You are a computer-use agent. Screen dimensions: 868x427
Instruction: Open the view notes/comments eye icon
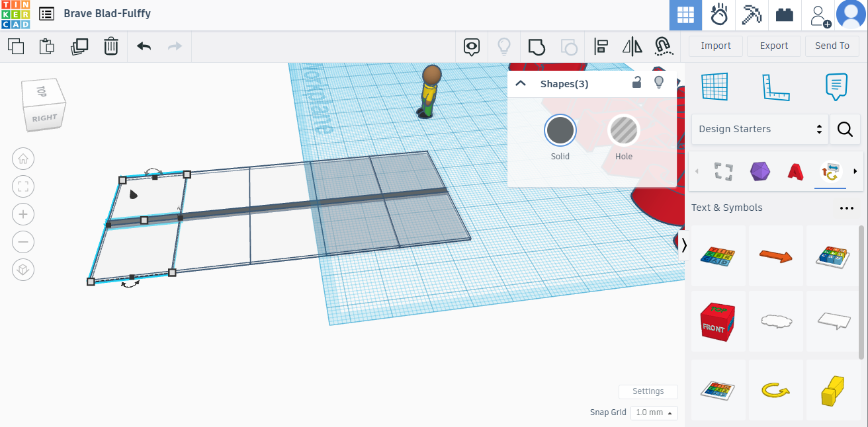(x=472, y=46)
